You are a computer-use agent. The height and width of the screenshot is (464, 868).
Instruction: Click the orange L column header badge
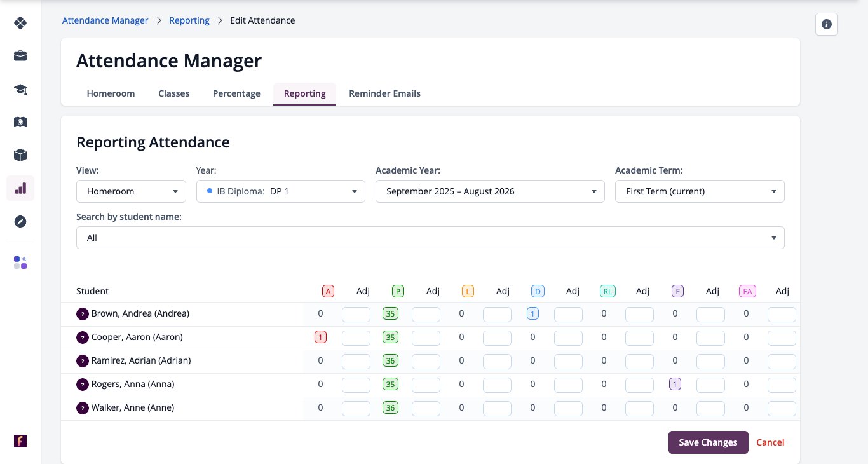click(468, 291)
